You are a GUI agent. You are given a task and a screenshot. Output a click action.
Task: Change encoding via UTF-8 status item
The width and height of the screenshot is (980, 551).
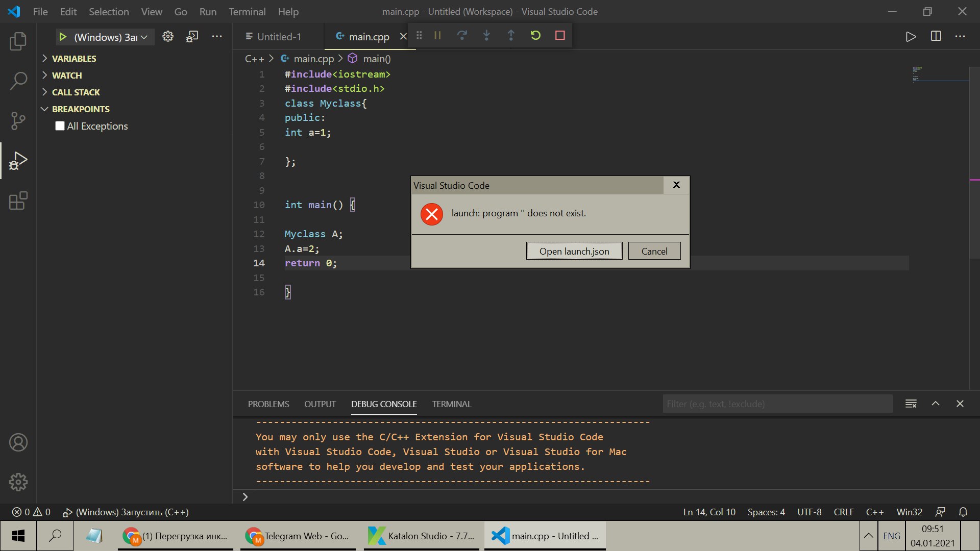pyautogui.click(x=810, y=512)
